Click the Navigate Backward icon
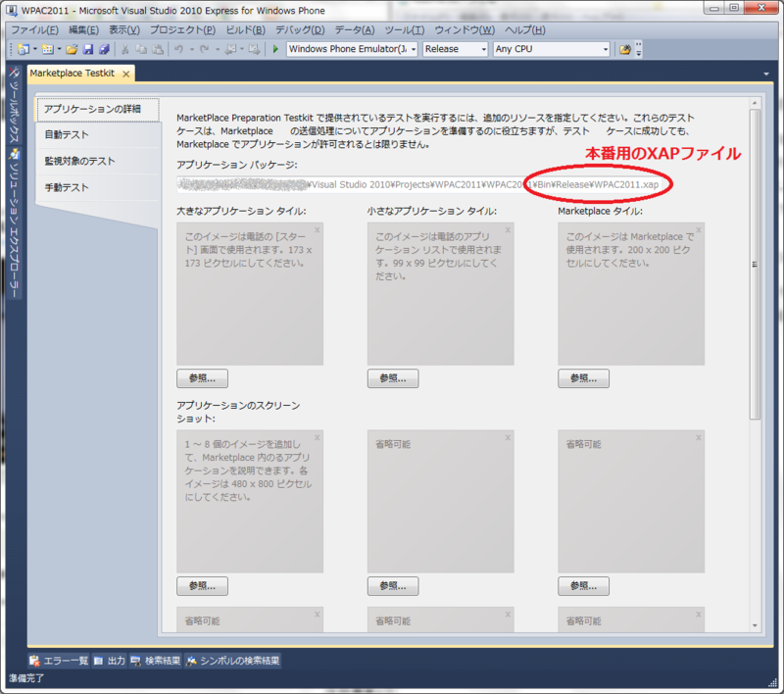The width and height of the screenshot is (784, 694). 230,49
